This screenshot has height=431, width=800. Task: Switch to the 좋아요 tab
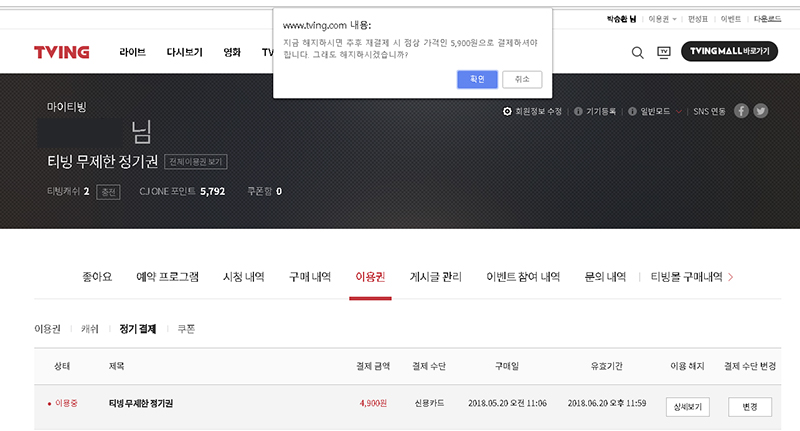click(x=97, y=276)
